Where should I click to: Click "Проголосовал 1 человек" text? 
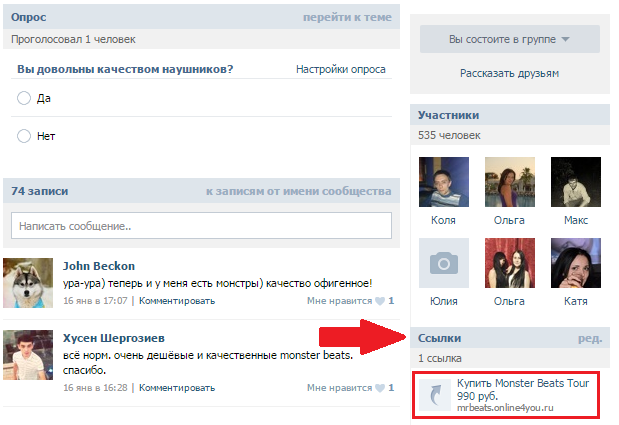[x=73, y=39]
